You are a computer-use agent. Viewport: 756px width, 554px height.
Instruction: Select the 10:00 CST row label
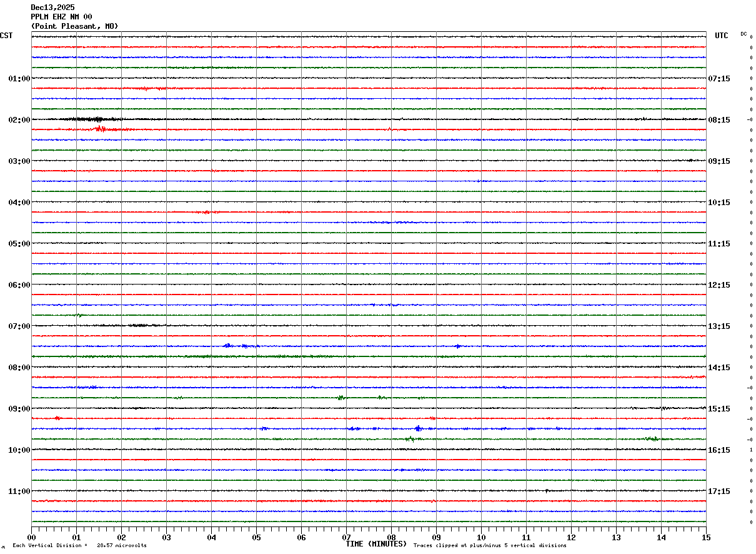click(19, 450)
